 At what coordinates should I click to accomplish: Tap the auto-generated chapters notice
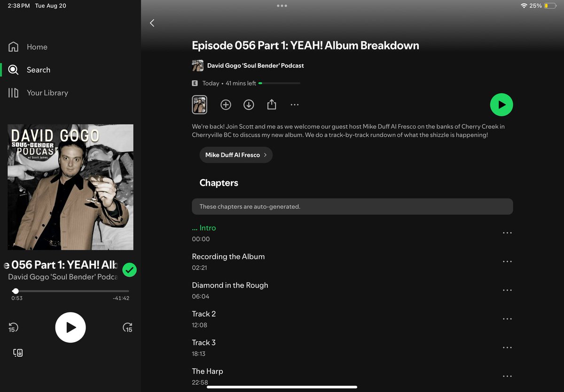tap(352, 206)
